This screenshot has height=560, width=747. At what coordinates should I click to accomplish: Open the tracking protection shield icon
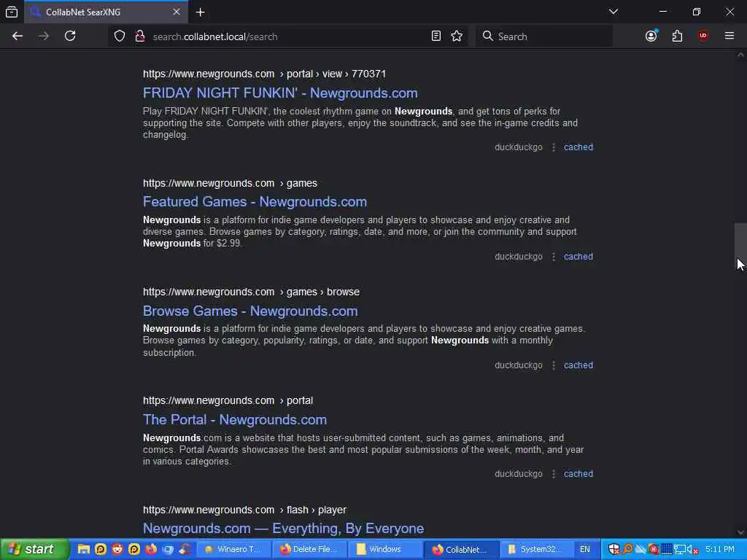(x=120, y=36)
